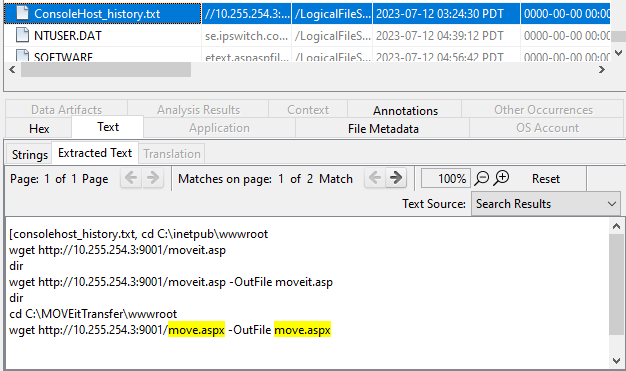Click the //10.255.254.3:... keyword preview cell
This screenshot has width=626, height=371.
tap(247, 14)
